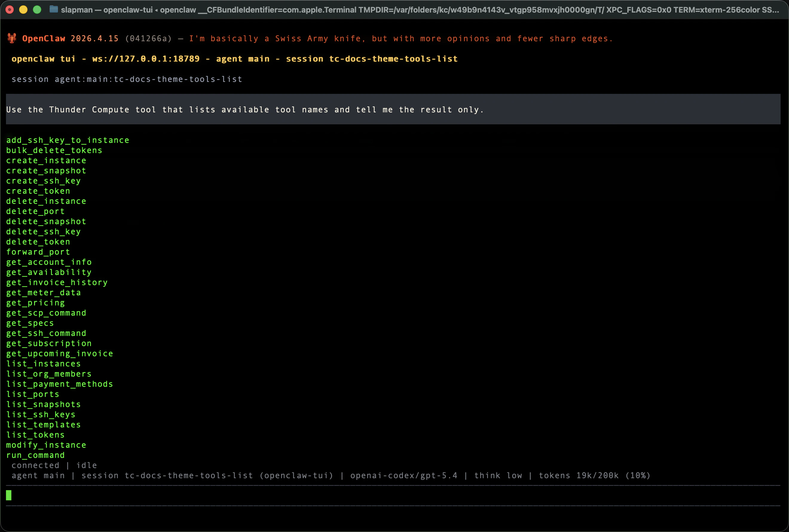Click the green zoom window button

[37, 10]
